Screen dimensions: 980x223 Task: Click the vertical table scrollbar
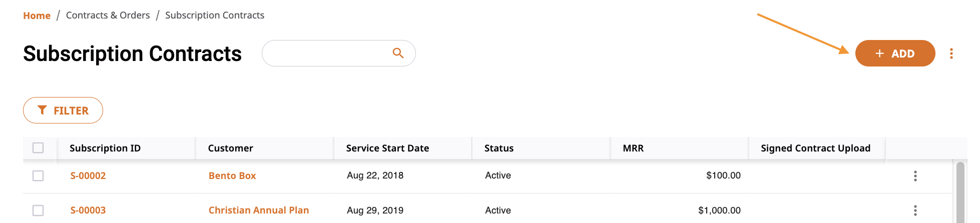point(960,192)
